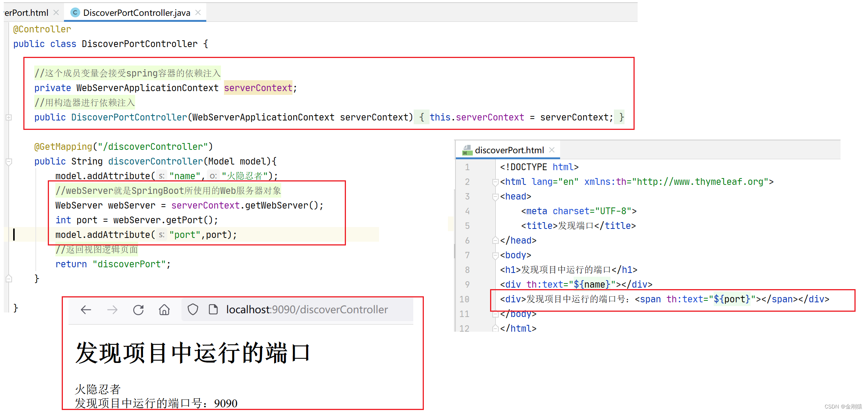Click the h1 tag on line 8

pyautogui.click(x=568, y=270)
